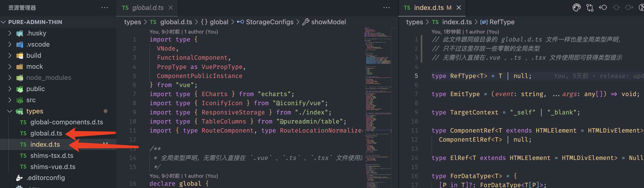Image resolution: width=644 pixels, height=188 pixels.
Task: Switch to the global.d.ts tab
Action: click(x=147, y=8)
